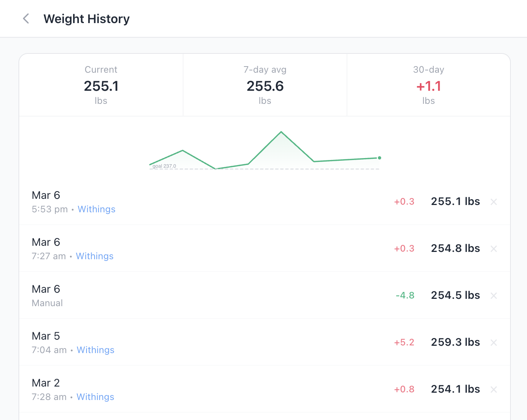Open Withings source for the 5:53 pm entry
Screen dimensions: 527x420
[x=96, y=209]
